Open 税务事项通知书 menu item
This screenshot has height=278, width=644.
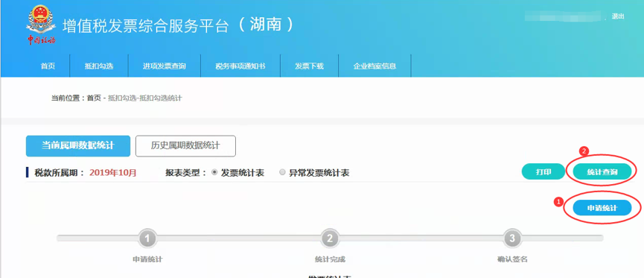pos(240,66)
